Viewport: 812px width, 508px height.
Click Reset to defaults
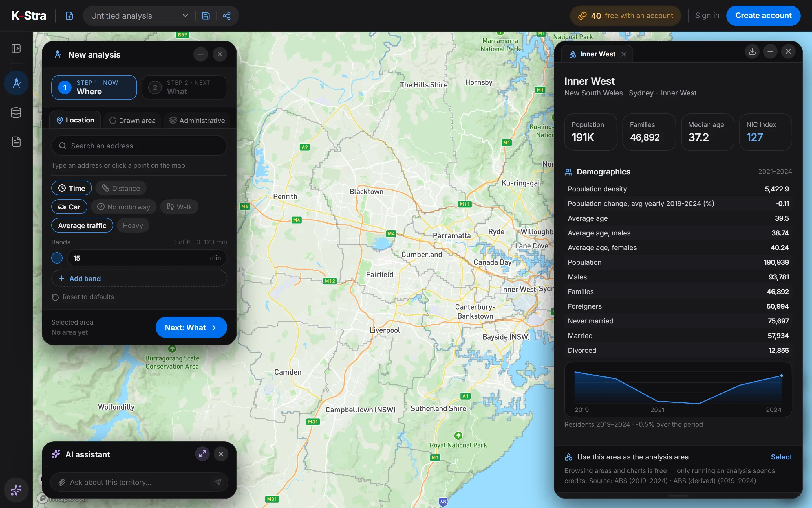coord(83,297)
